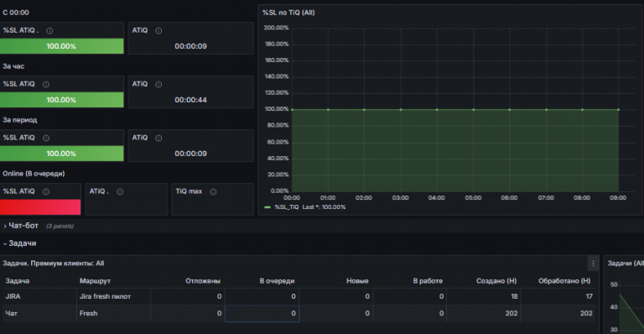Open info tooltip for TiQ max panel
This screenshot has width=644, height=334.
click(x=213, y=192)
